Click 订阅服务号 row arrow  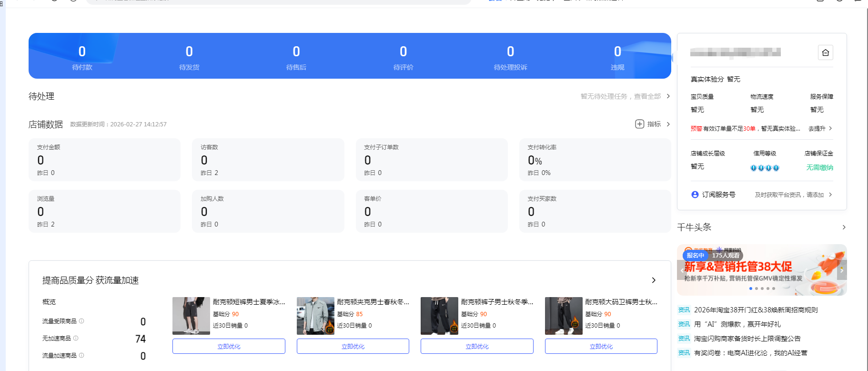[x=830, y=195]
